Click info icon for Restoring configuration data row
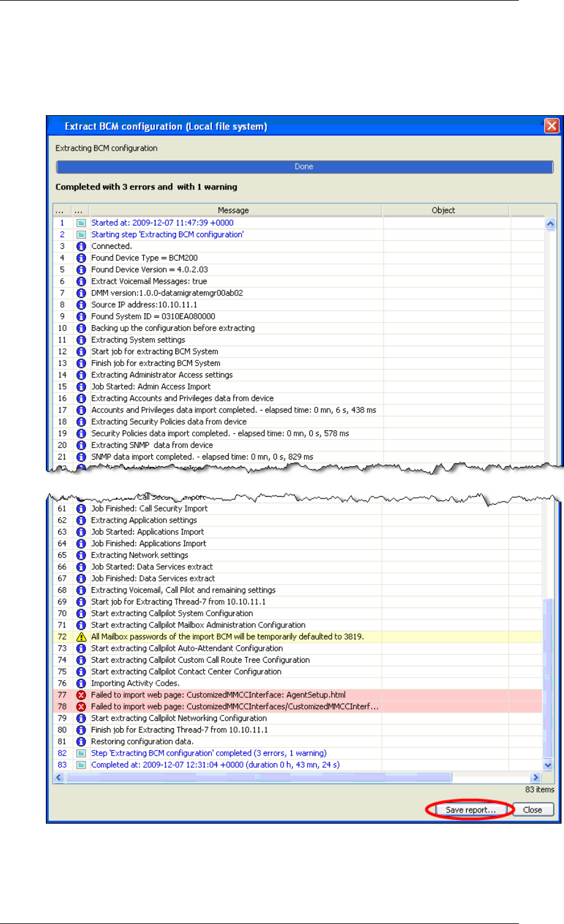Viewport: 564px width, 924px height. [x=81, y=742]
